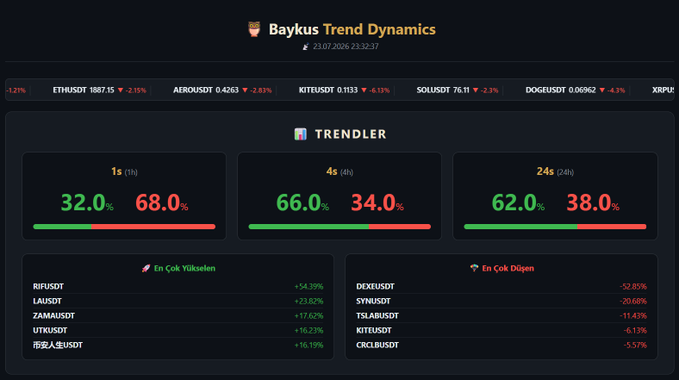Select SOLUSDT in the ticker bar

tap(433, 90)
